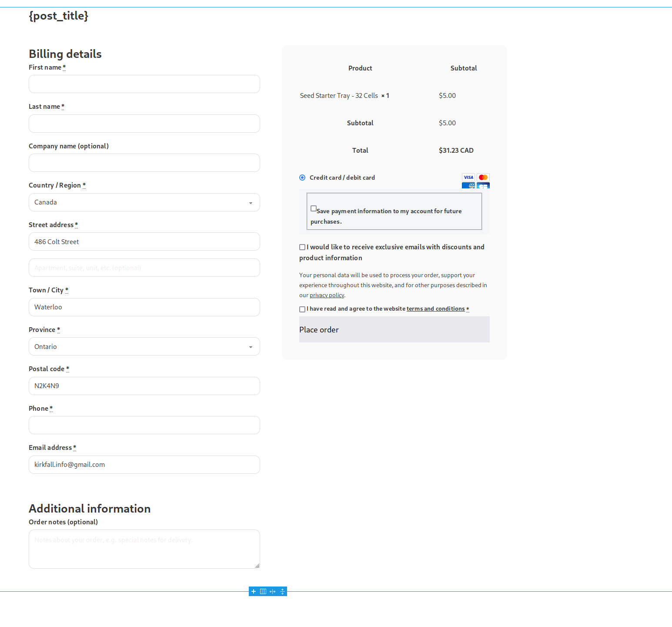The width and height of the screenshot is (672, 627).
Task: Click the Mastercard logo
Action: click(x=483, y=177)
